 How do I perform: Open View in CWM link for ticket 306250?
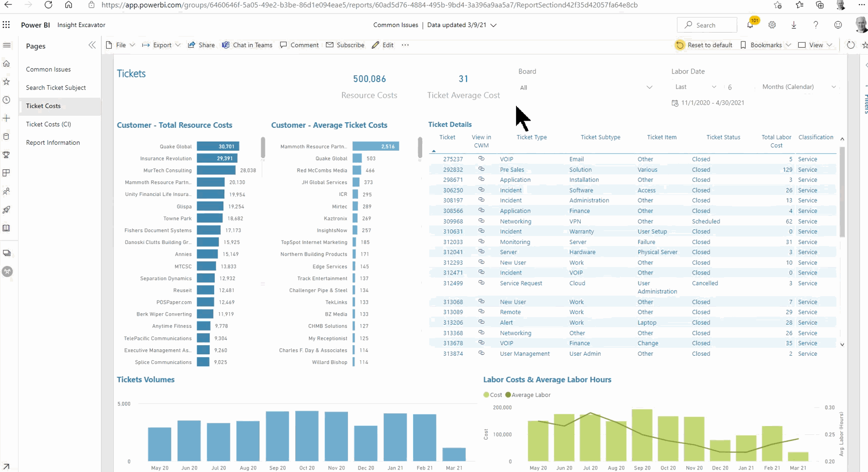tap(481, 190)
